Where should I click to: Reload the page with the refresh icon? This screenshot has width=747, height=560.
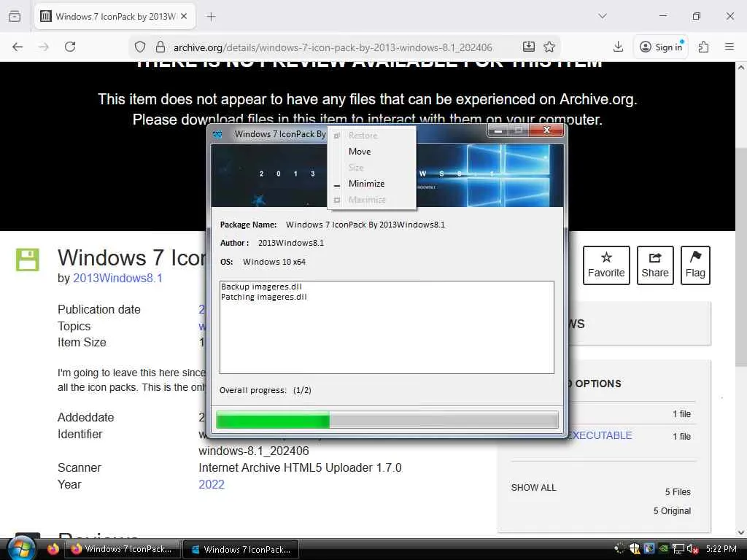click(70, 47)
